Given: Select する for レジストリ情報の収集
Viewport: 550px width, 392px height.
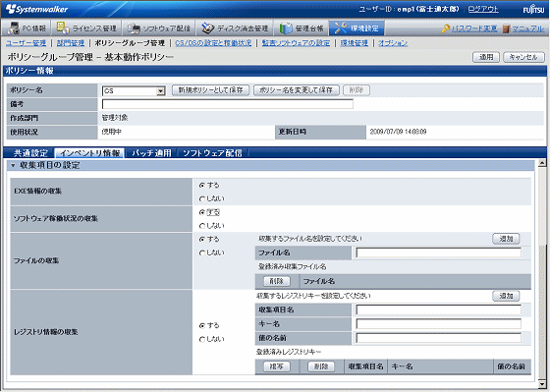Looking at the screenshot, I should [201, 325].
